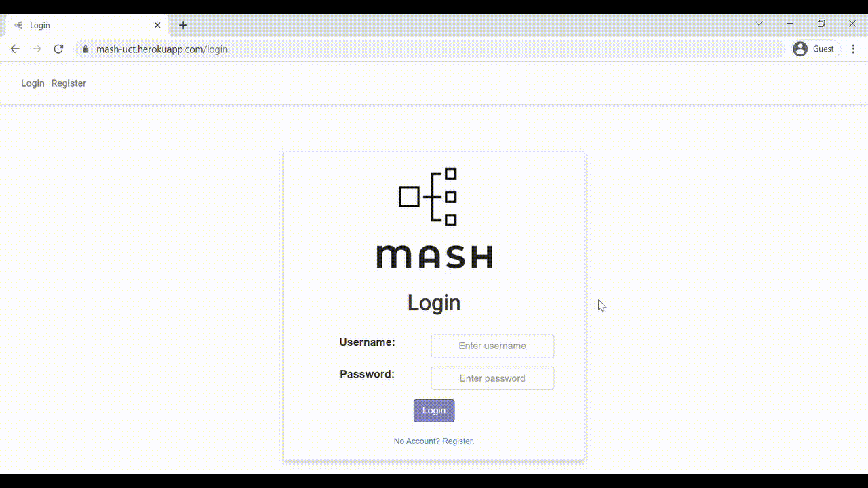Expand the tab search chevron

pos(759,24)
